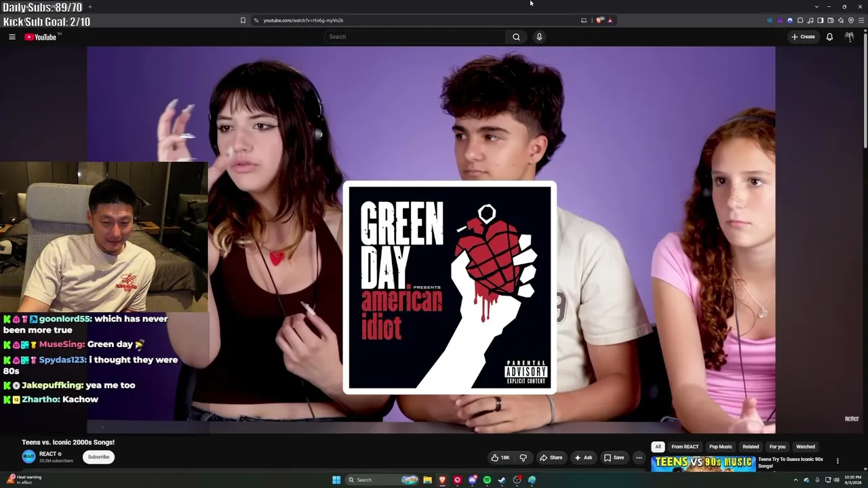This screenshot has width=868, height=488.
Task: Open the REACT channel avatar
Action: tap(28, 456)
